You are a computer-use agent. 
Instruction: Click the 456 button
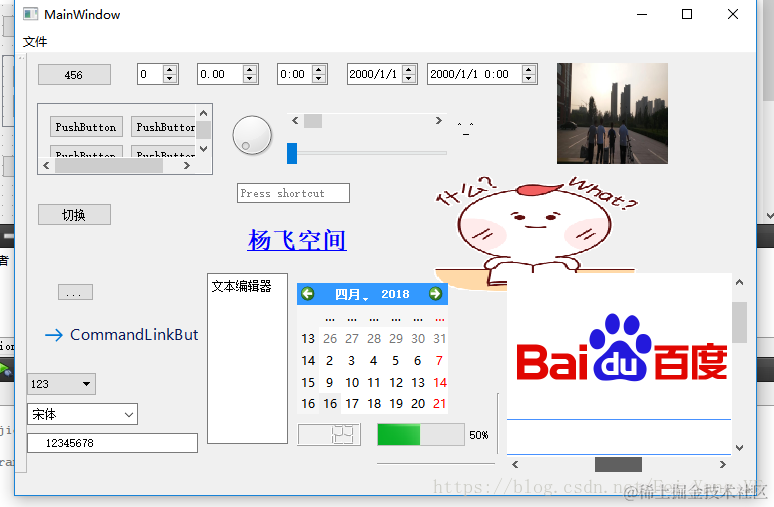(74, 75)
